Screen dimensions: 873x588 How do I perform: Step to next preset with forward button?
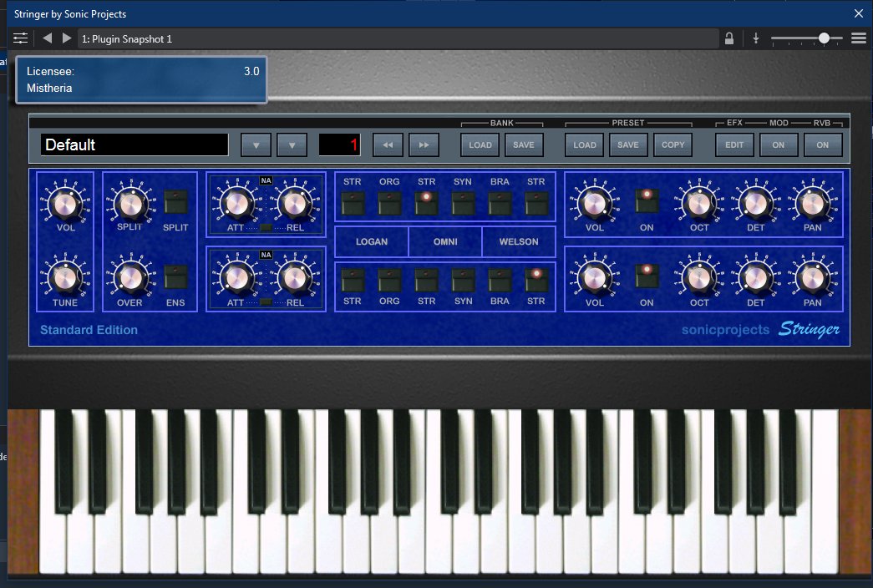coord(424,144)
